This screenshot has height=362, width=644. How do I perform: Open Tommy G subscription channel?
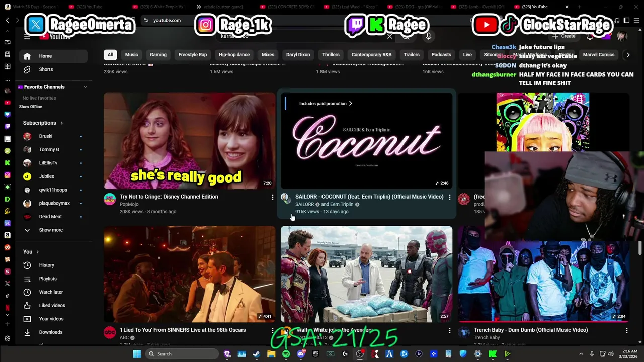point(53,149)
